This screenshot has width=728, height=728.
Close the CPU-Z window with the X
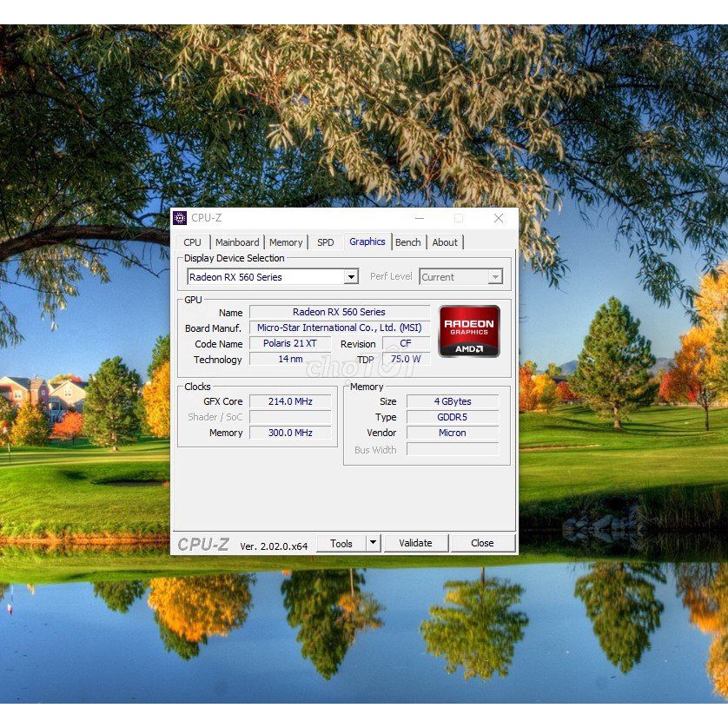coord(499,218)
